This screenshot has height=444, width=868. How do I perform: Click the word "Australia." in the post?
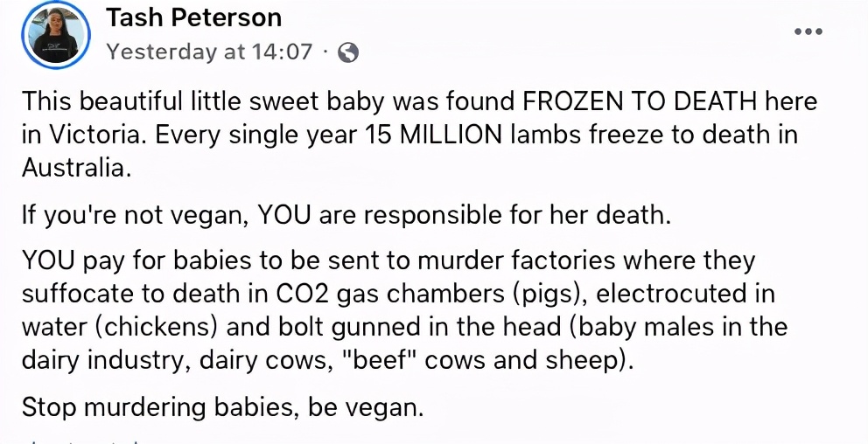76,168
